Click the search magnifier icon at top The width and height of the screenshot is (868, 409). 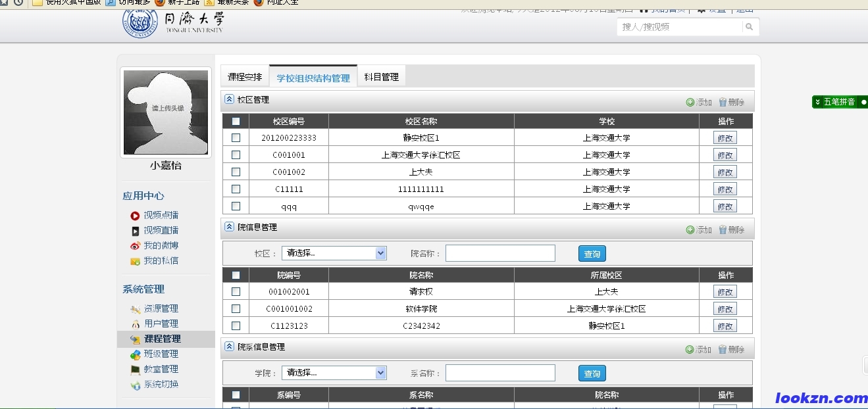[x=749, y=27]
